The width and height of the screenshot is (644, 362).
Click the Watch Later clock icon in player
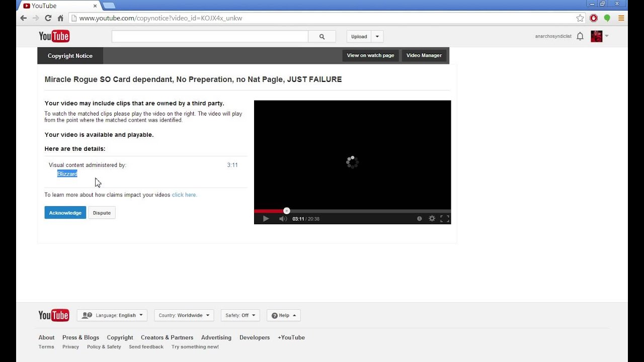coord(419,219)
